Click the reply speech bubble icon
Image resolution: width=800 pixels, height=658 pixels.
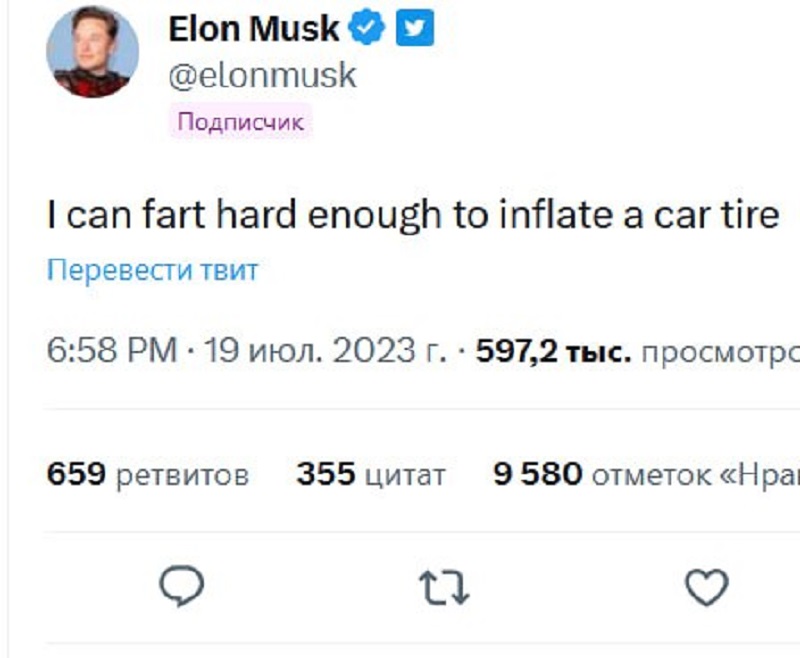(182, 587)
